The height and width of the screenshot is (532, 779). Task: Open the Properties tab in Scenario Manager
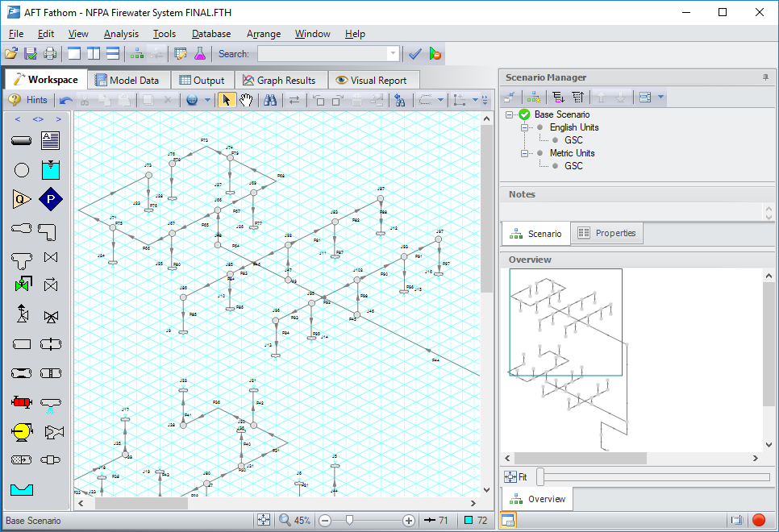(607, 233)
